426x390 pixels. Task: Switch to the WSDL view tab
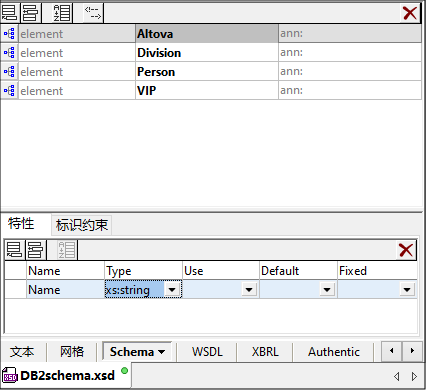[207, 352]
